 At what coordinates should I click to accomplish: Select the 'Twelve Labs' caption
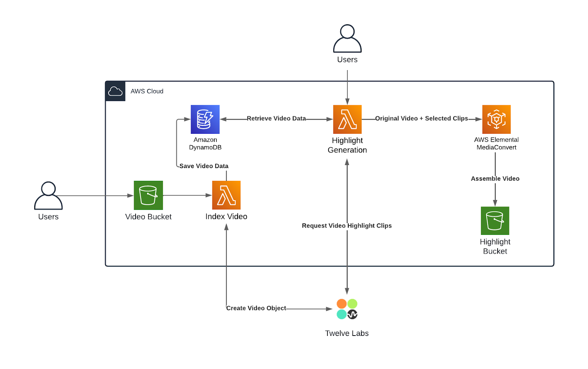coord(347,333)
